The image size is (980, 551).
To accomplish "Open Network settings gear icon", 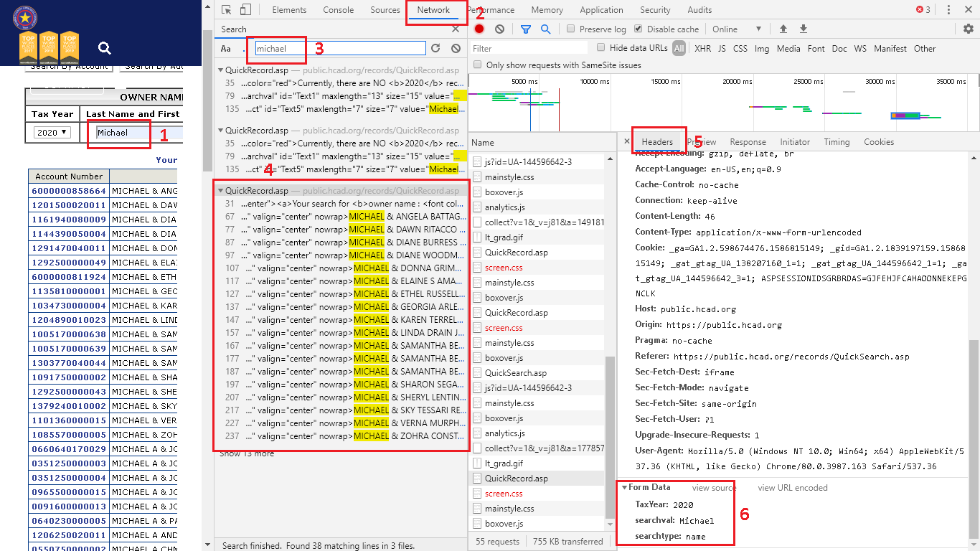I will (969, 29).
